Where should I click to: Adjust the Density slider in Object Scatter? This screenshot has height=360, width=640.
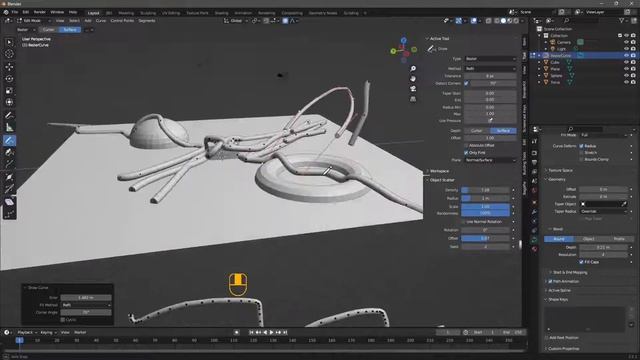pyautogui.click(x=485, y=190)
